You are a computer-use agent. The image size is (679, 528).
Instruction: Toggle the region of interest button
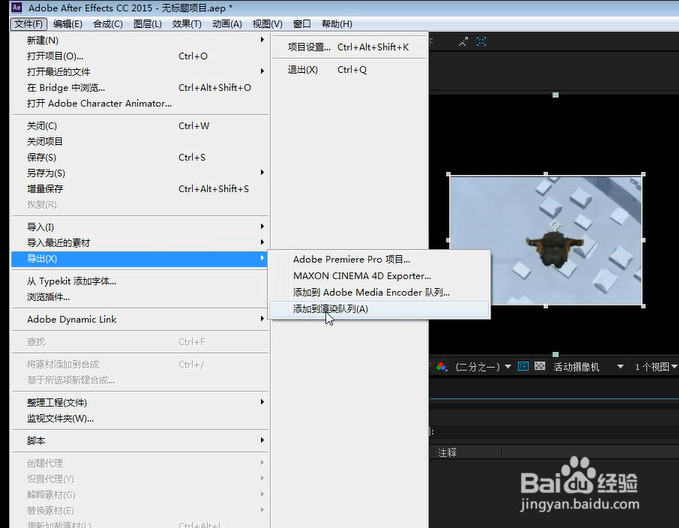click(x=523, y=366)
